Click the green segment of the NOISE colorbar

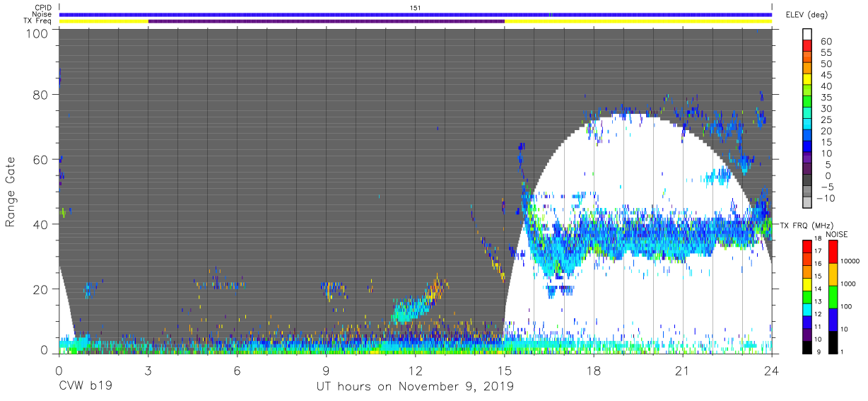(833, 296)
